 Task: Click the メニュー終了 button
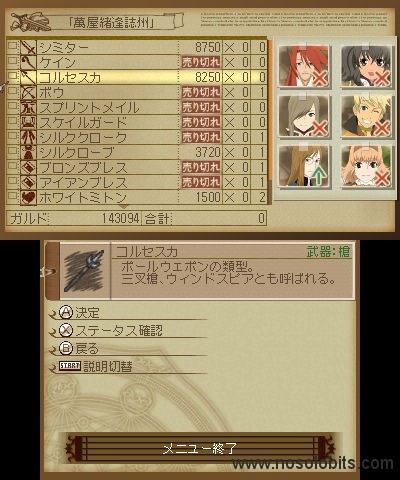coord(200,448)
